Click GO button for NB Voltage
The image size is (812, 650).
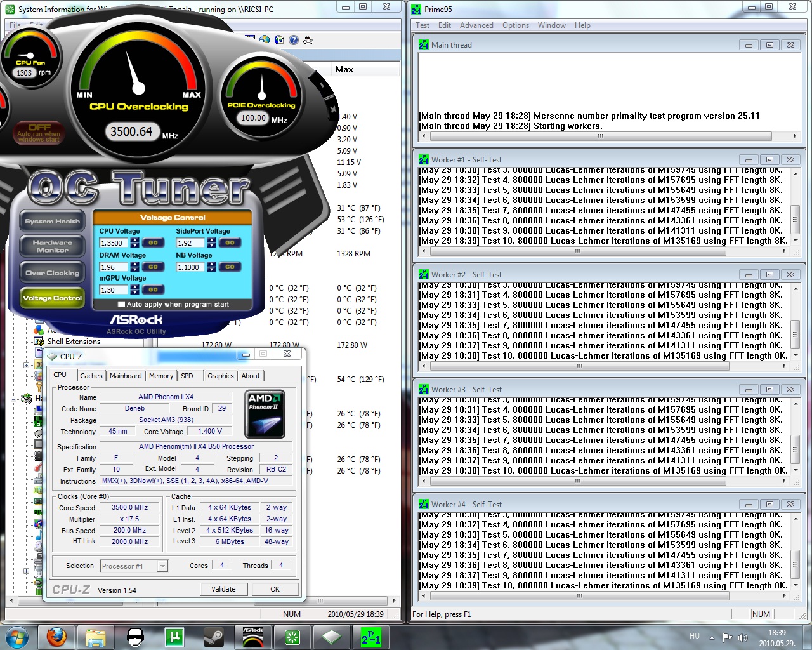[230, 267]
